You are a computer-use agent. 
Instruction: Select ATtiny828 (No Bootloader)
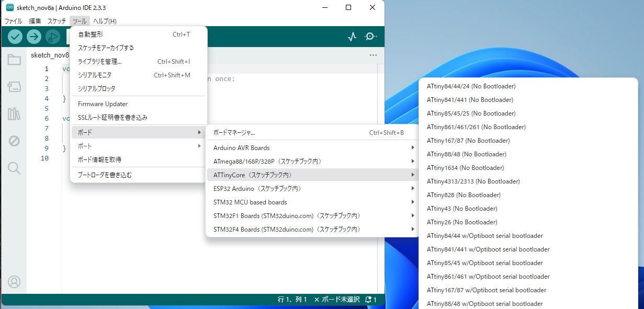[x=528, y=195]
